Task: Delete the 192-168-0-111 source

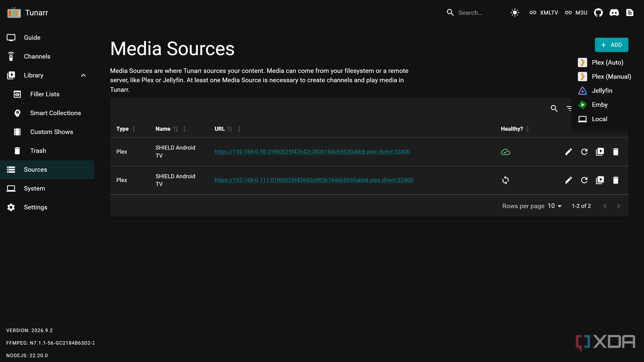Action: tap(616, 180)
